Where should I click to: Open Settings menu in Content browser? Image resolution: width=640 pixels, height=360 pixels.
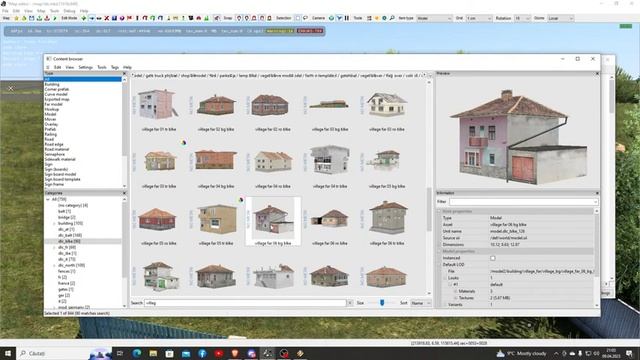tap(85, 67)
